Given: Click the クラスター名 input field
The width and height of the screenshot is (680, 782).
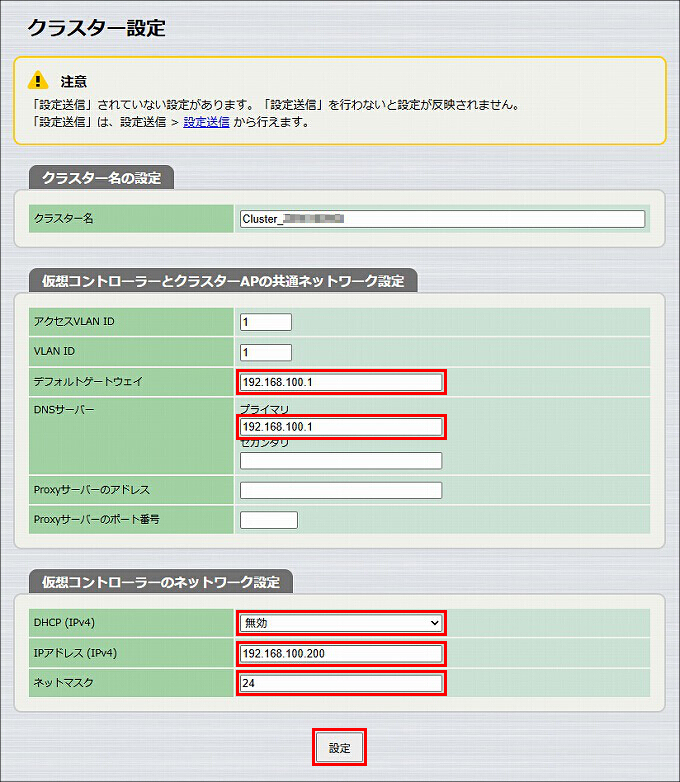Looking at the screenshot, I should 443,219.
